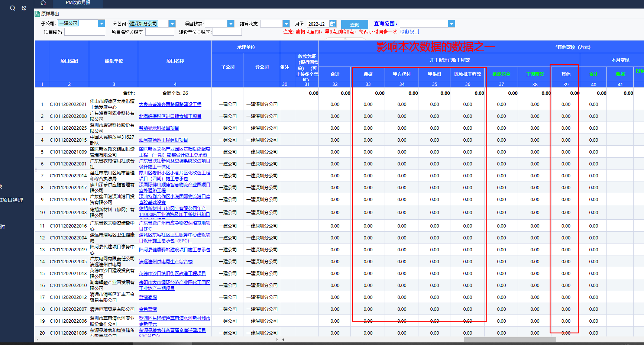
Task: Click the 建设单位 column header
Action: coord(114,61)
